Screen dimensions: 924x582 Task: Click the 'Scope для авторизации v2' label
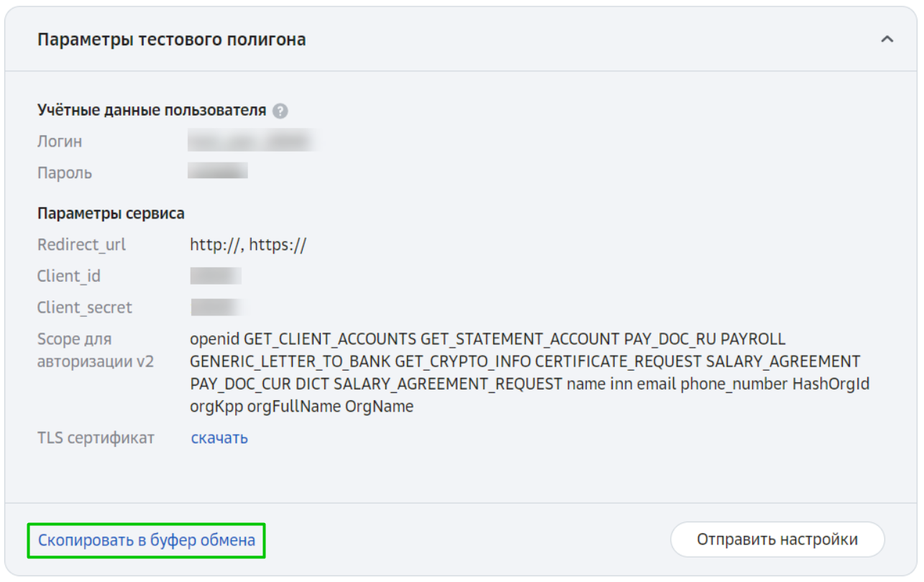tap(96, 350)
